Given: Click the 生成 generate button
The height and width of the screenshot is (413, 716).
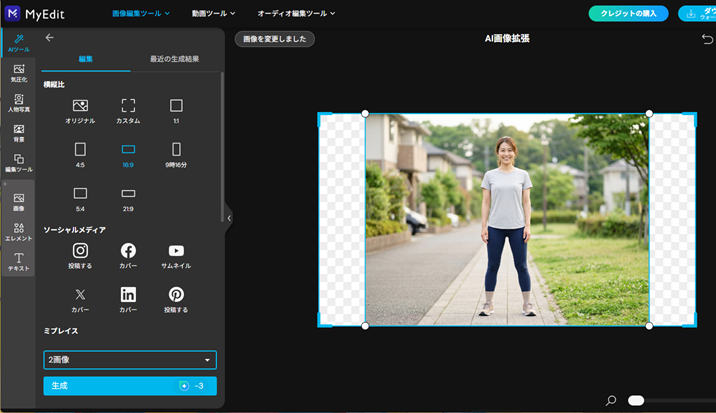Looking at the screenshot, I should pyautogui.click(x=130, y=386).
